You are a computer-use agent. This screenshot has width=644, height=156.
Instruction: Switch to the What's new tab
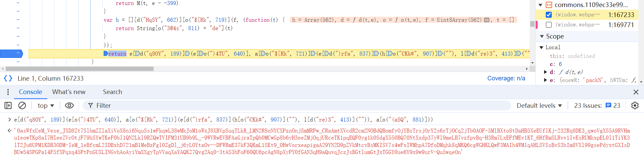69,92
